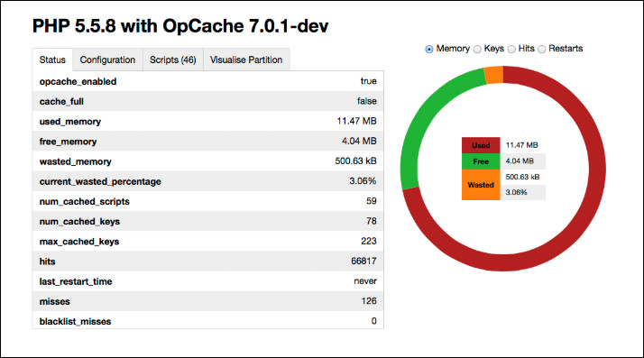Click the free_memory label
This screenshot has height=358, width=644.
click(x=69, y=142)
